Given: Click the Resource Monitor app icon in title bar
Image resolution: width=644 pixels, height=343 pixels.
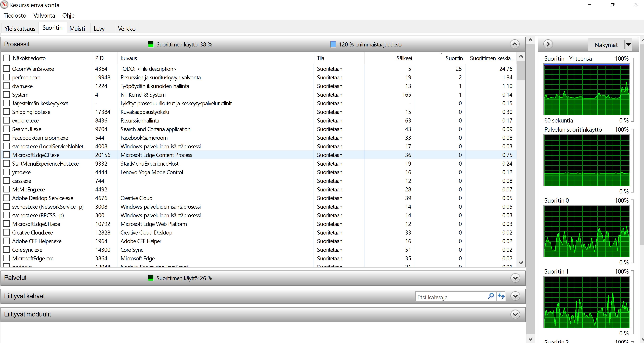Looking at the screenshot, I should [4, 5].
